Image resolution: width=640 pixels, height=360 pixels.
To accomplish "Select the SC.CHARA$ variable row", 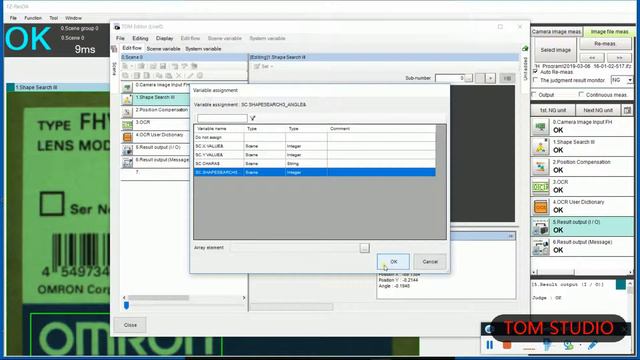I will click(314, 164).
